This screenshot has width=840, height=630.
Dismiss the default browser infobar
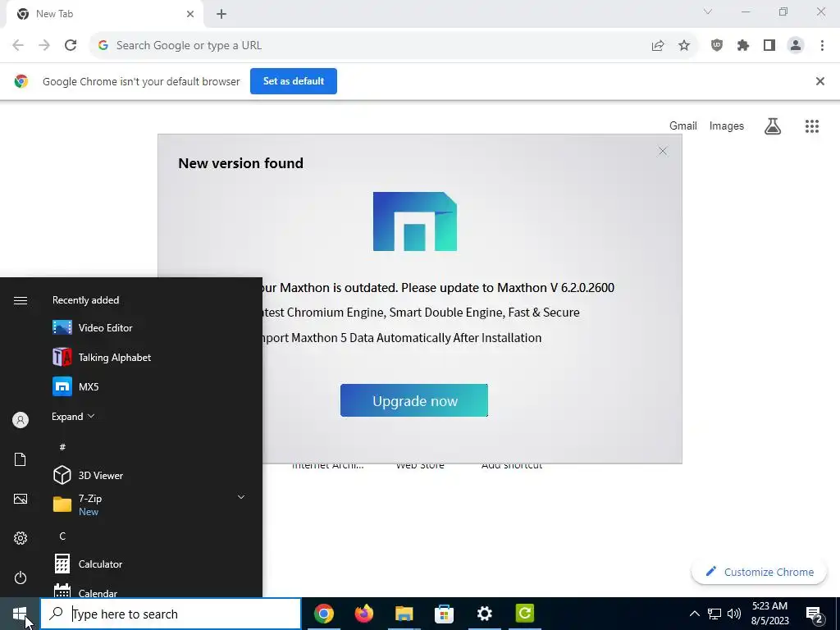(x=820, y=81)
